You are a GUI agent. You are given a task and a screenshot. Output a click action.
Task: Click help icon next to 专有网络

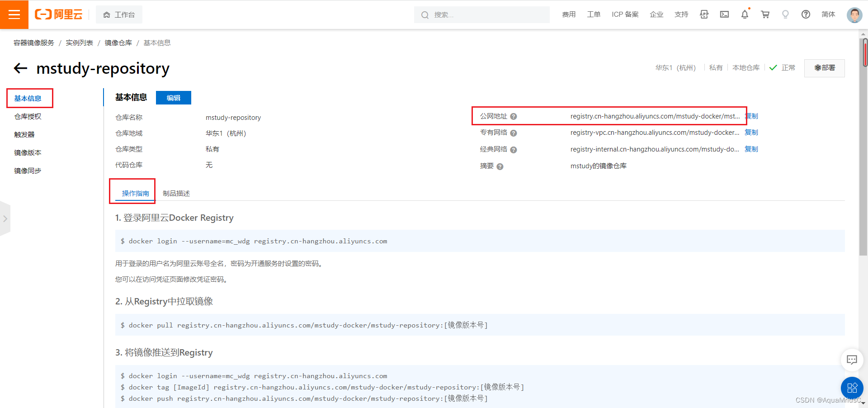click(x=514, y=133)
